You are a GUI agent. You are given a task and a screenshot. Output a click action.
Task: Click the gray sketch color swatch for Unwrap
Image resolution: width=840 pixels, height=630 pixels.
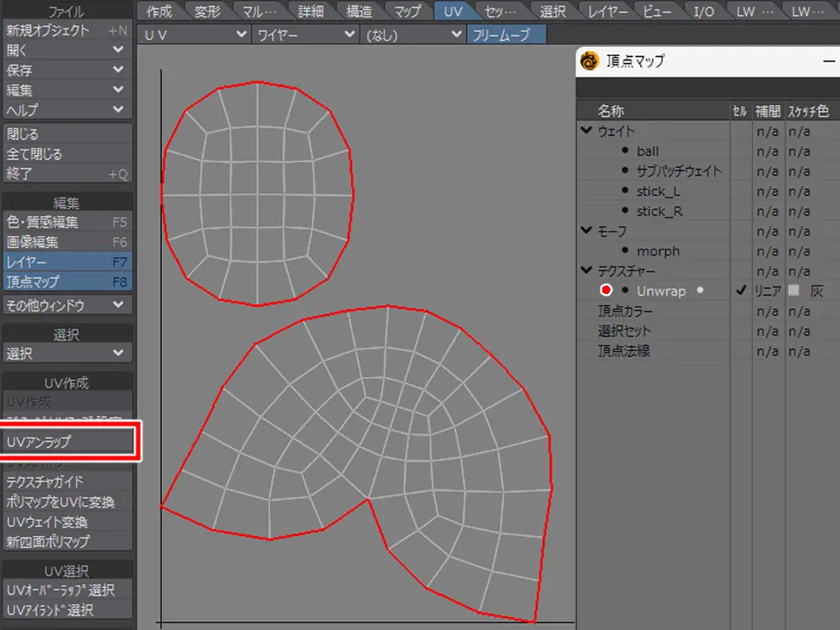coord(793,291)
